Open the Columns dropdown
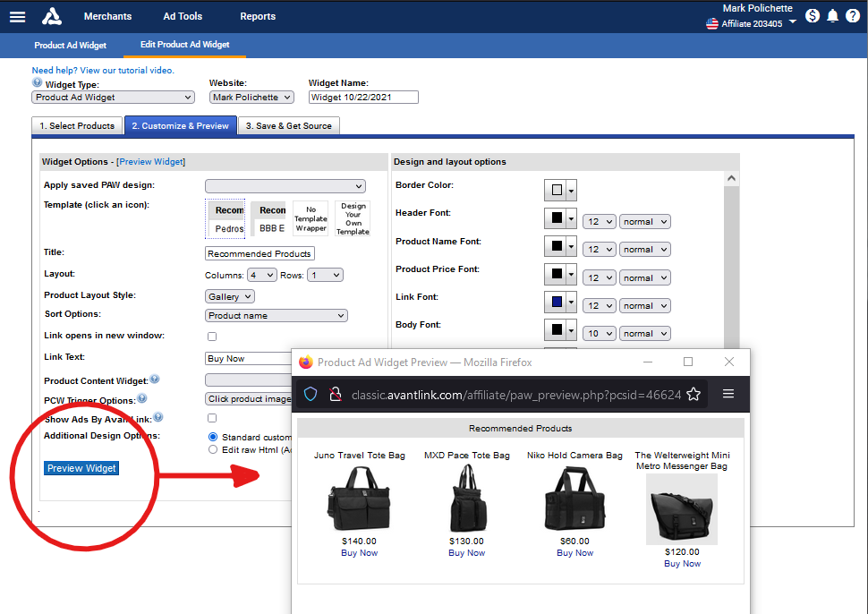Image resolution: width=868 pixels, height=614 pixels. pyautogui.click(x=262, y=275)
